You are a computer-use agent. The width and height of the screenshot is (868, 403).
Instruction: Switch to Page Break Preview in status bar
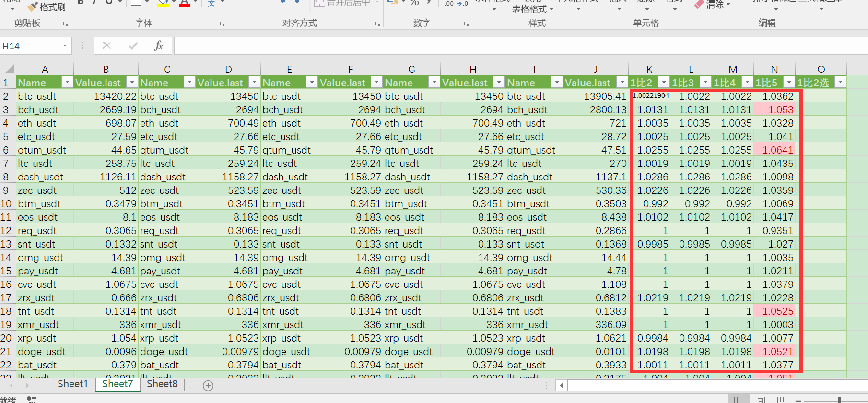[x=782, y=400]
